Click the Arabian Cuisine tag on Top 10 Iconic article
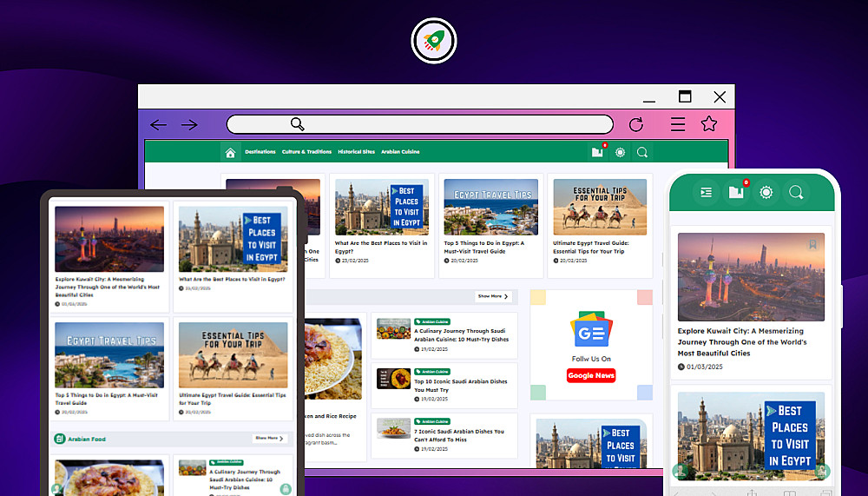The image size is (868, 496). click(x=432, y=371)
